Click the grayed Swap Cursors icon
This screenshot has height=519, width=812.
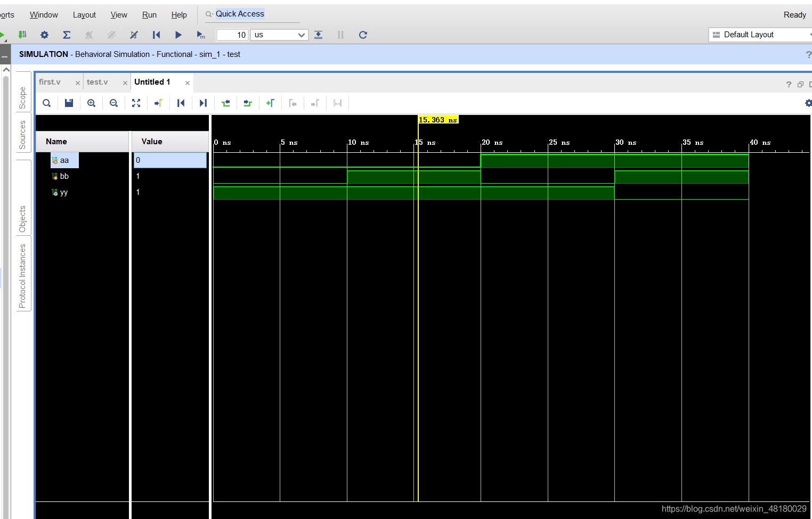(x=337, y=103)
